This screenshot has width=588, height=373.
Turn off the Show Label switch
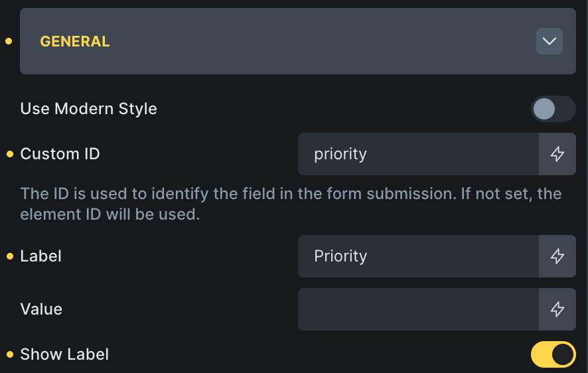point(553,354)
